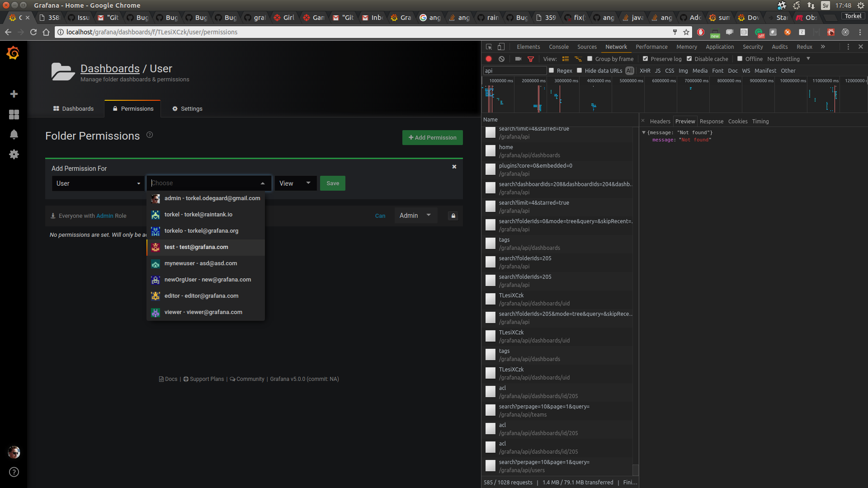Open the Community footer link
868x488 pixels.
click(x=250, y=379)
